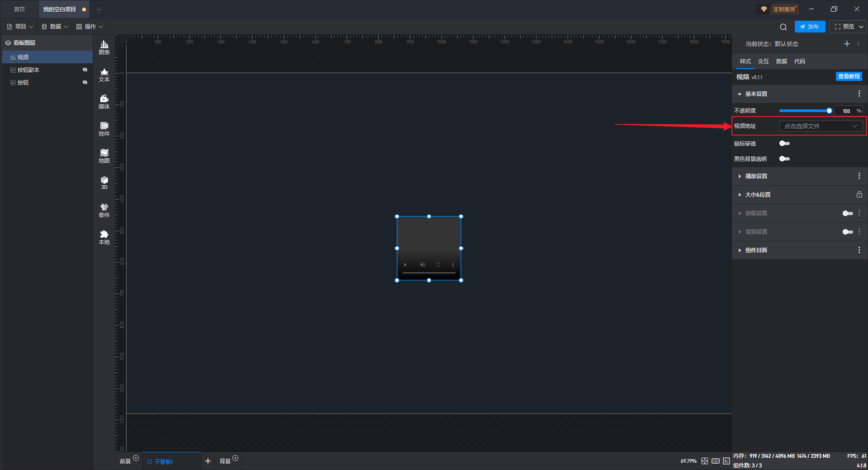Screen dimensions: 868x470
Task: Toggle visibility of 按钮副本 layer
Action: (85, 70)
